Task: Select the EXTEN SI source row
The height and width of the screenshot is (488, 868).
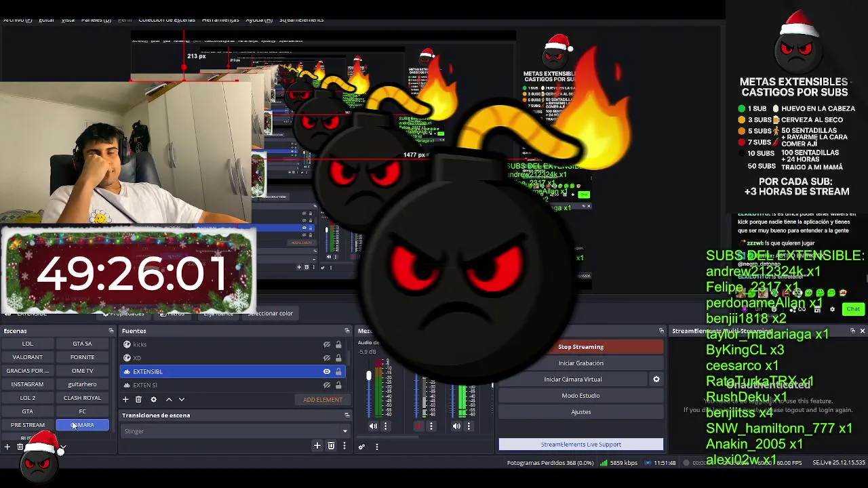Action: (x=233, y=385)
